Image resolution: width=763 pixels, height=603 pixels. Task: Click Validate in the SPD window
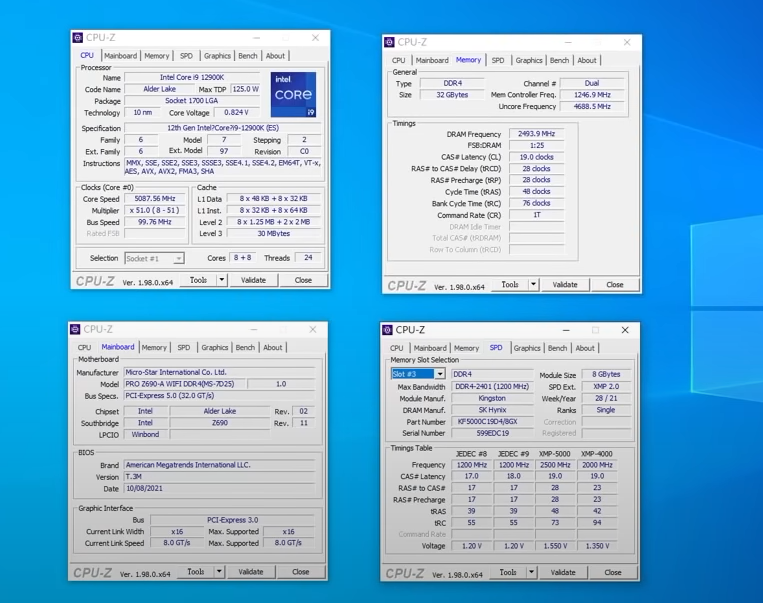pos(563,572)
